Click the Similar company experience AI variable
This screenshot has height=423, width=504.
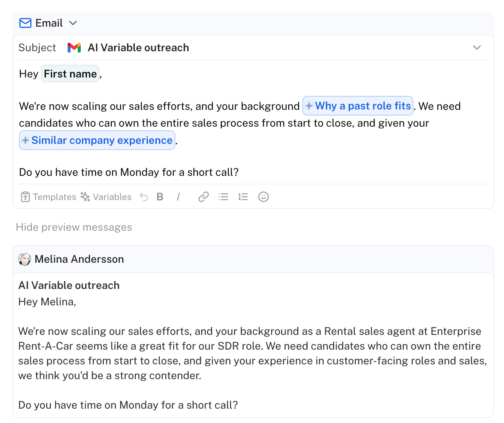pos(97,140)
